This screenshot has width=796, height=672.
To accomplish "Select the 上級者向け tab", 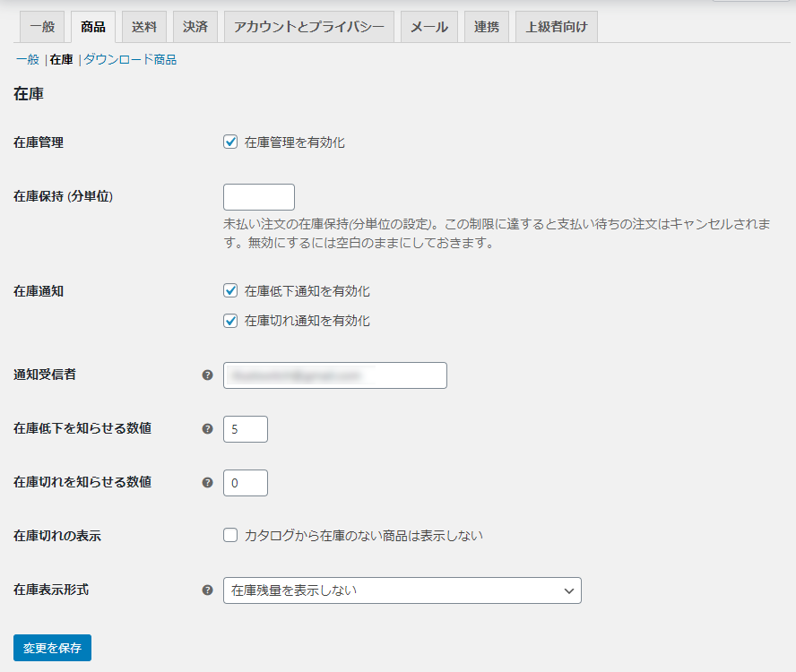I will [x=557, y=27].
